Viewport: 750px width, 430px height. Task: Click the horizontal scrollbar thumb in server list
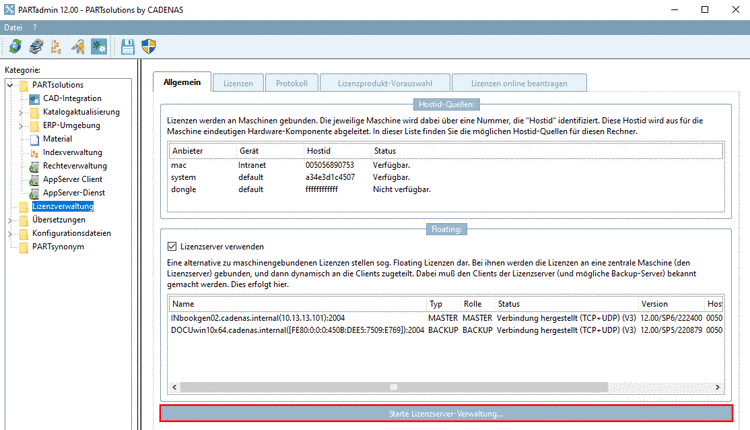(394, 387)
